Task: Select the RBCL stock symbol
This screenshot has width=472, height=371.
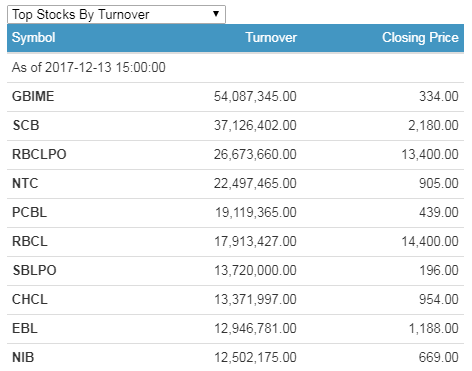Action: (x=30, y=241)
